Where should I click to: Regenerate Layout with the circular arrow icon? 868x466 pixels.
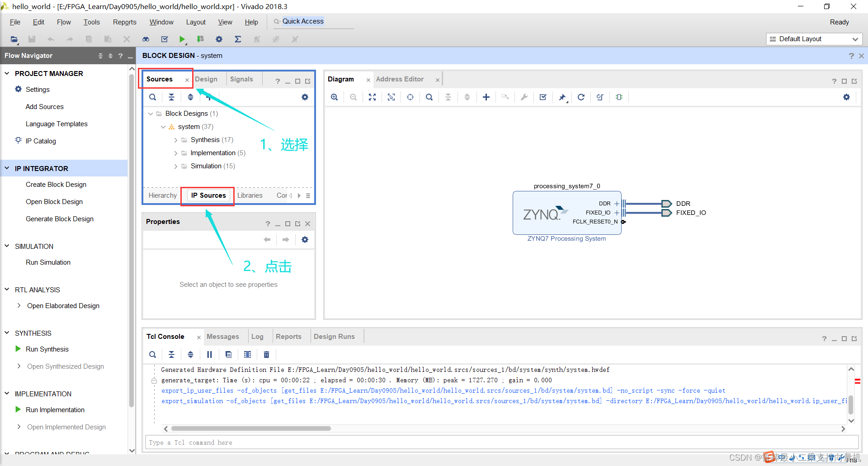coord(581,97)
